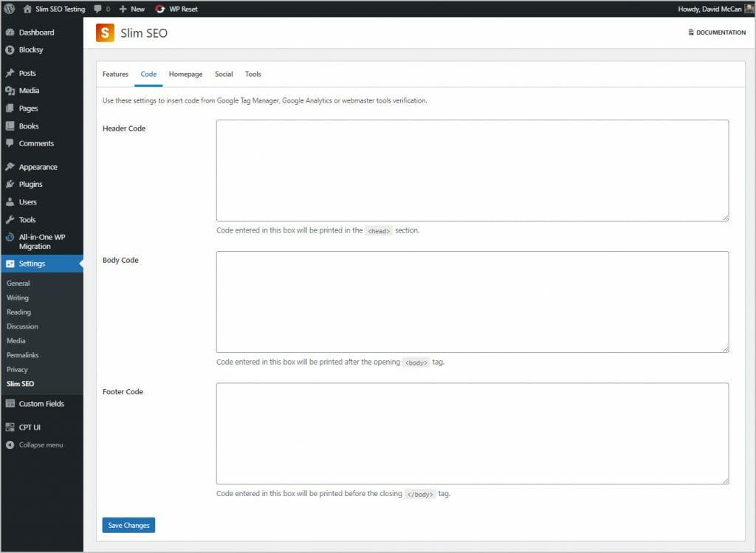This screenshot has height=553, width=756.
Task: Click the Posts pushpin icon
Action: 10,73
